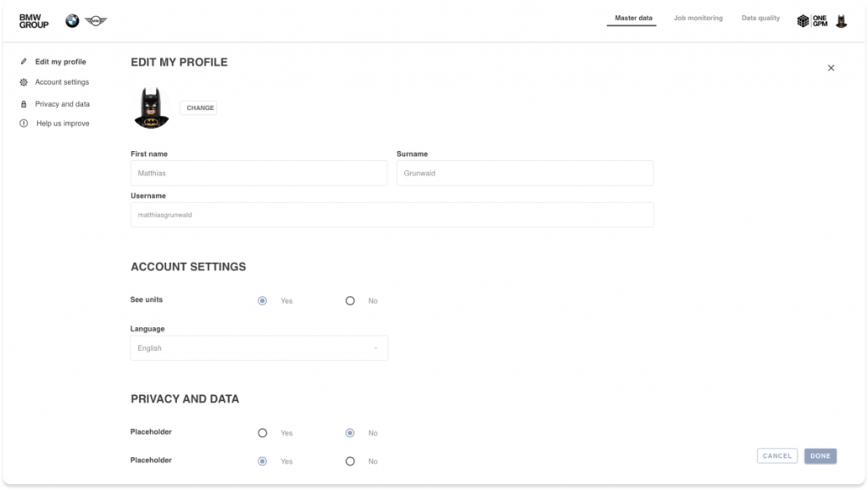The width and height of the screenshot is (868, 490).
Task: Select No for second Placeholder option
Action: tap(350, 461)
